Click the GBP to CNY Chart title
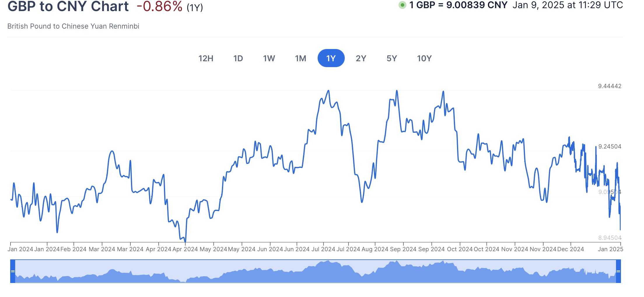 coord(68,6)
